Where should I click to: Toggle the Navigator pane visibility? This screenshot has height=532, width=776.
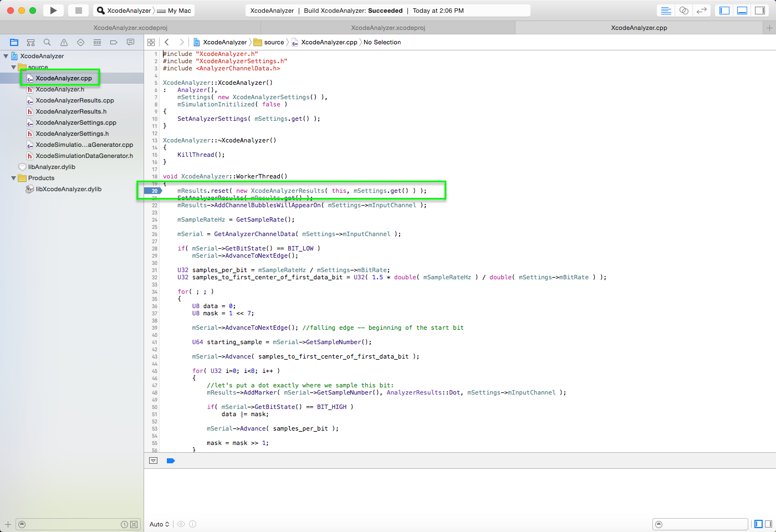coord(724,11)
